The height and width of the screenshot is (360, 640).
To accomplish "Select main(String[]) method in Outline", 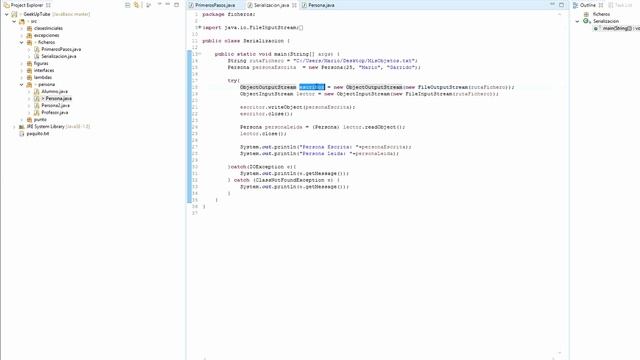I will click(x=620, y=28).
